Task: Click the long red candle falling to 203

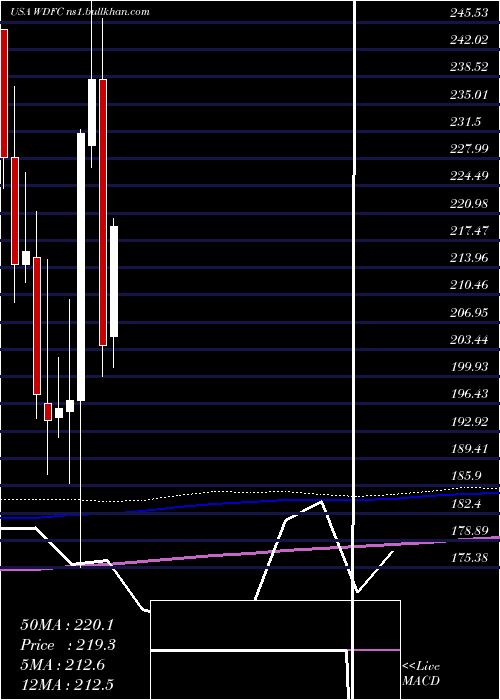Action: (x=103, y=212)
